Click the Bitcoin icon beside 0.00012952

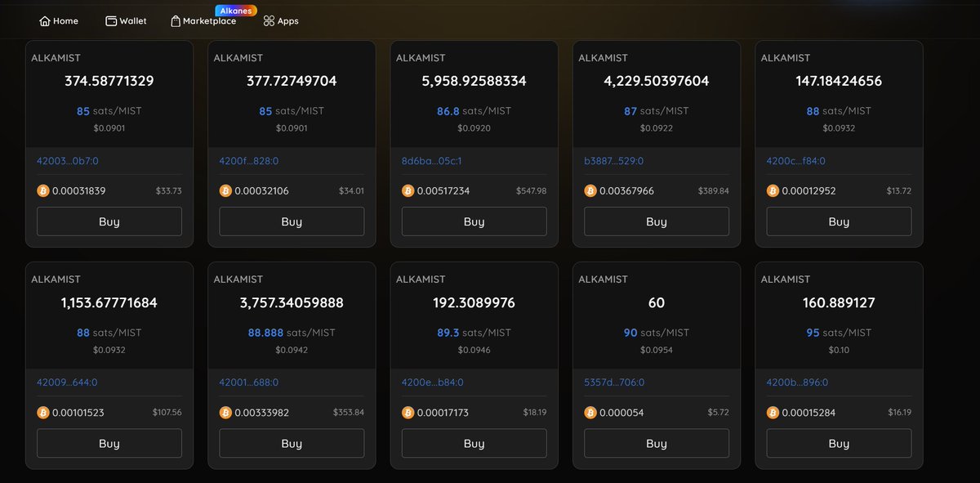pos(773,190)
